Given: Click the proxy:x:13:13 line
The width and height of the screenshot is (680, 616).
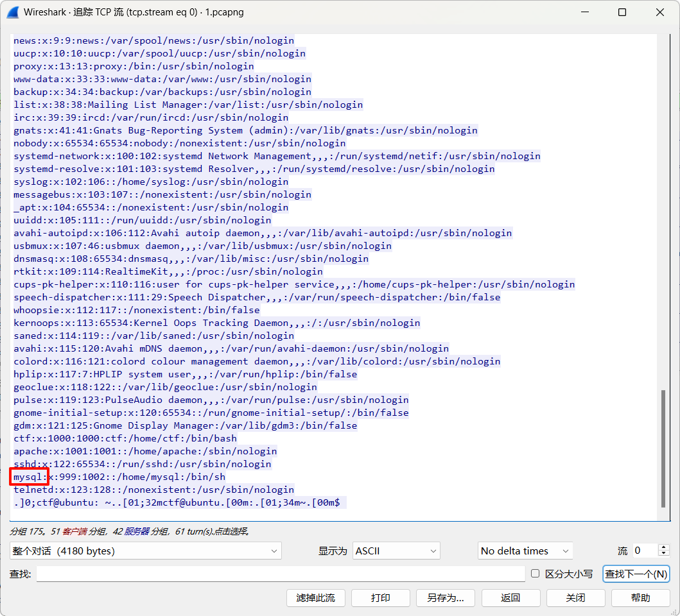Looking at the screenshot, I should click(134, 66).
